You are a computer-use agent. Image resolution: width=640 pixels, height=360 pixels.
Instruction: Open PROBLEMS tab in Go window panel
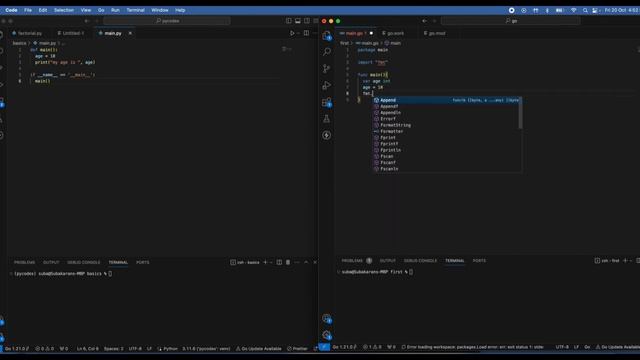pos(352,260)
